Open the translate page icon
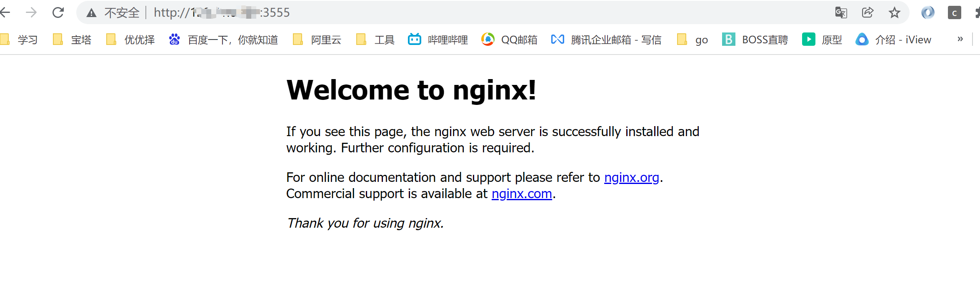The height and width of the screenshot is (303, 980). (841, 12)
